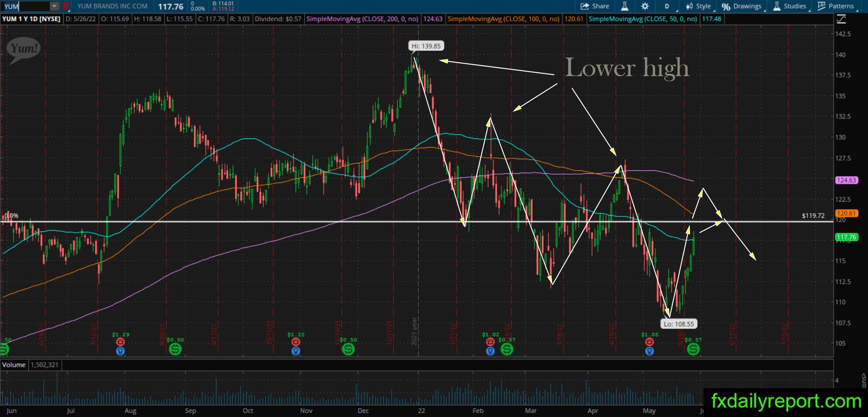The height and width of the screenshot is (417, 868).
Task: Click the green 117.76 bubble on the price axis
Action: pyautogui.click(x=846, y=237)
